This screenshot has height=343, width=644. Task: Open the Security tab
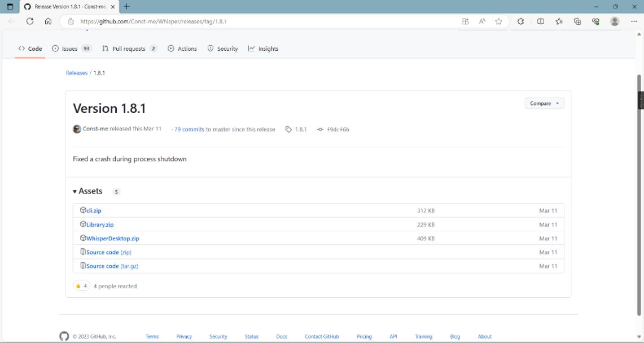pyautogui.click(x=222, y=49)
